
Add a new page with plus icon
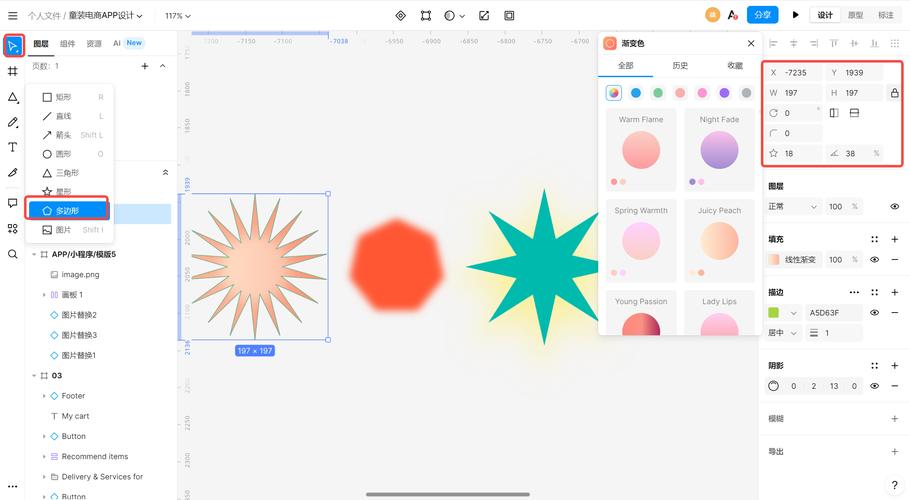[x=145, y=66]
